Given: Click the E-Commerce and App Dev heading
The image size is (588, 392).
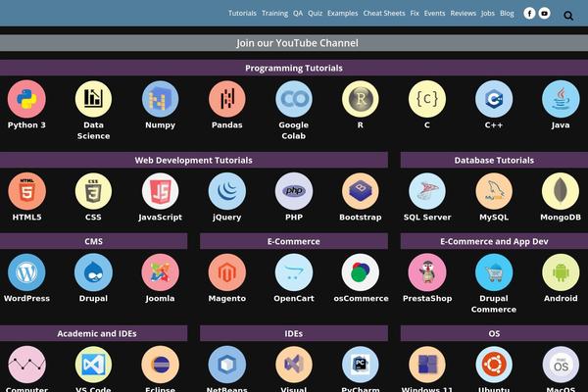Looking at the screenshot, I should pyautogui.click(x=494, y=241).
